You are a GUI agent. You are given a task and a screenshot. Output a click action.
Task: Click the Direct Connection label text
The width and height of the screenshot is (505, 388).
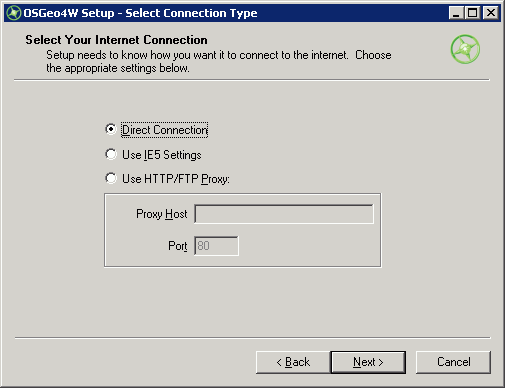pos(165,130)
